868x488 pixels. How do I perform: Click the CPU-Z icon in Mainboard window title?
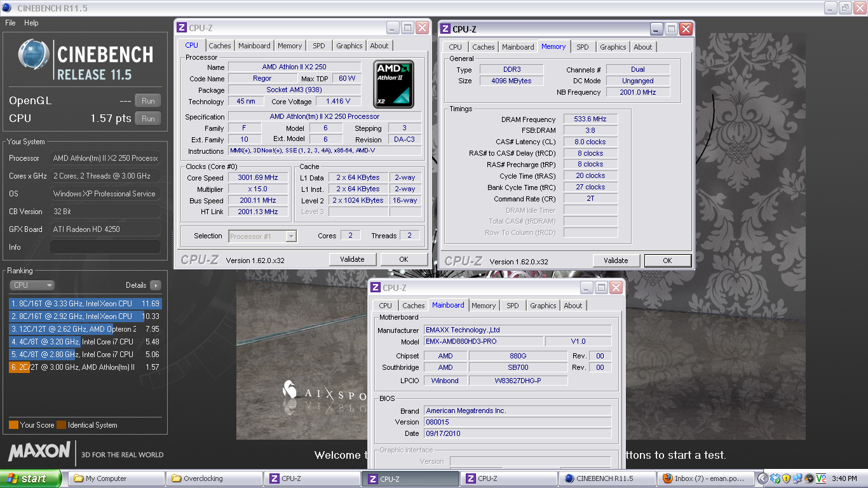[x=376, y=287]
